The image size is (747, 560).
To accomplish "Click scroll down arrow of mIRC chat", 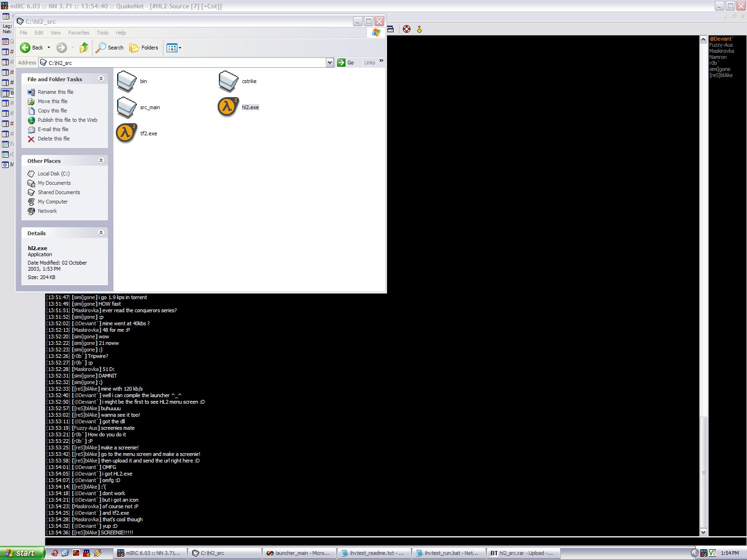I will 704,532.
